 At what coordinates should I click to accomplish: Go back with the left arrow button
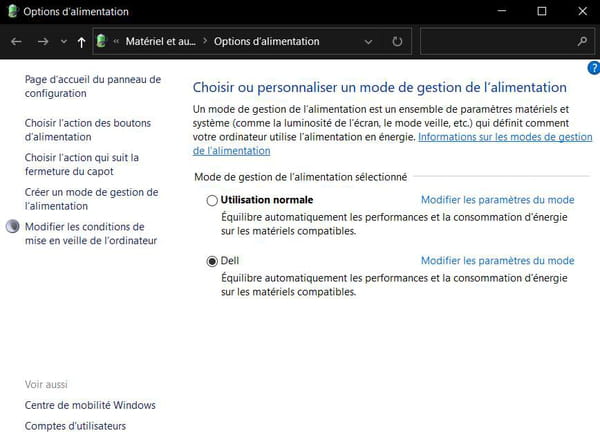click(x=16, y=41)
